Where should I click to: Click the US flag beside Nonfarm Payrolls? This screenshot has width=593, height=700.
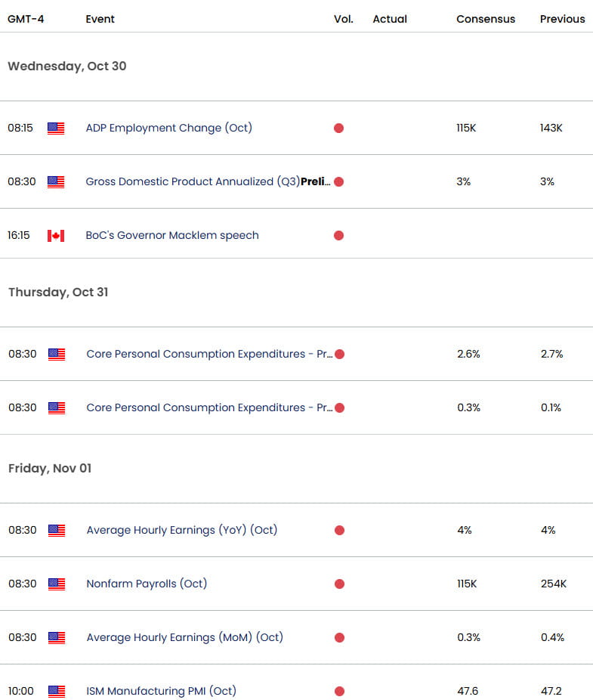(55, 584)
